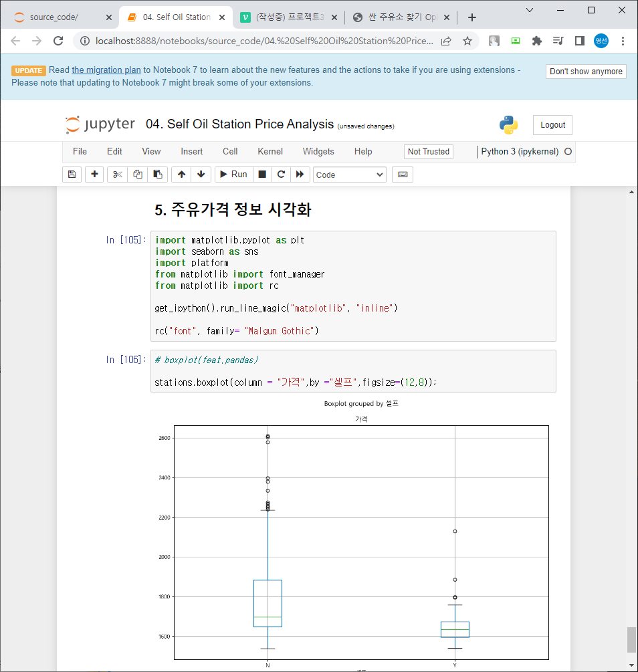Move selected cell down arrow
638x672 pixels.
[201, 175]
